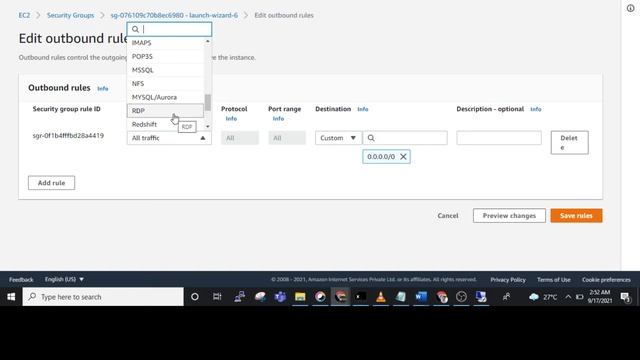Click the Add rule button

coord(51,183)
